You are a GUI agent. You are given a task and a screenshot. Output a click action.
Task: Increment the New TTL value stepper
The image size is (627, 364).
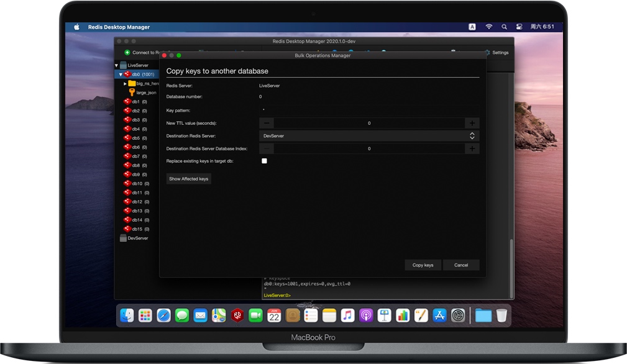pos(472,122)
